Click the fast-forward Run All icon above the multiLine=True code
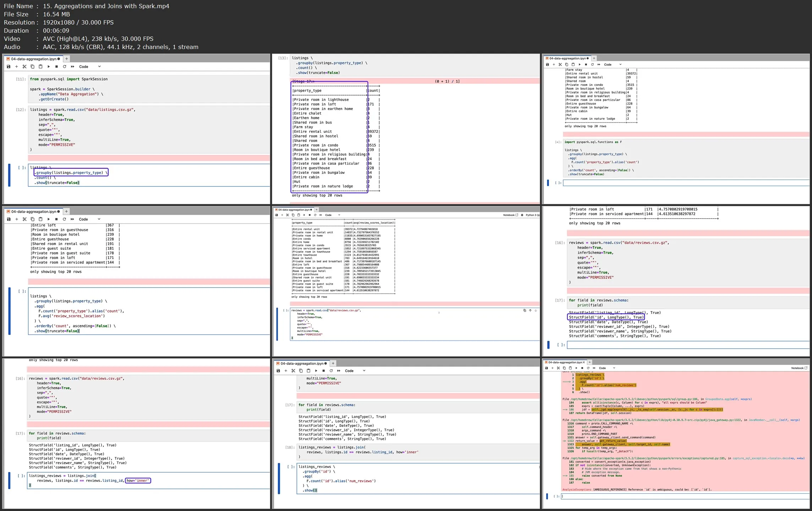Viewport: 812px width, 511px height. (x=339, y=371)
